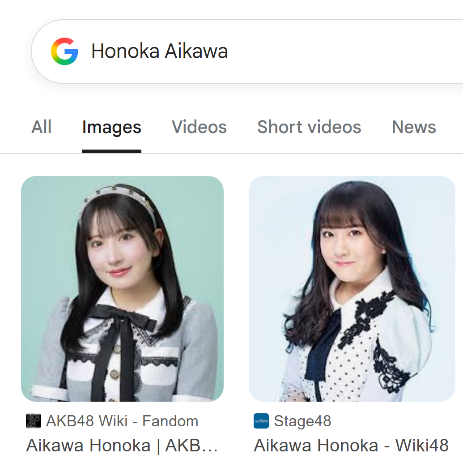
Task: Click the 'Stage48' source label
Action: [302, 421]
